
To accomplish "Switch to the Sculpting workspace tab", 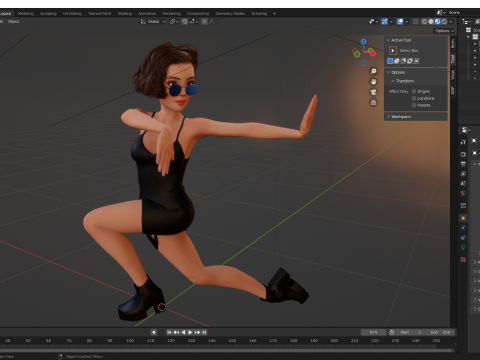I will [48, 14].
